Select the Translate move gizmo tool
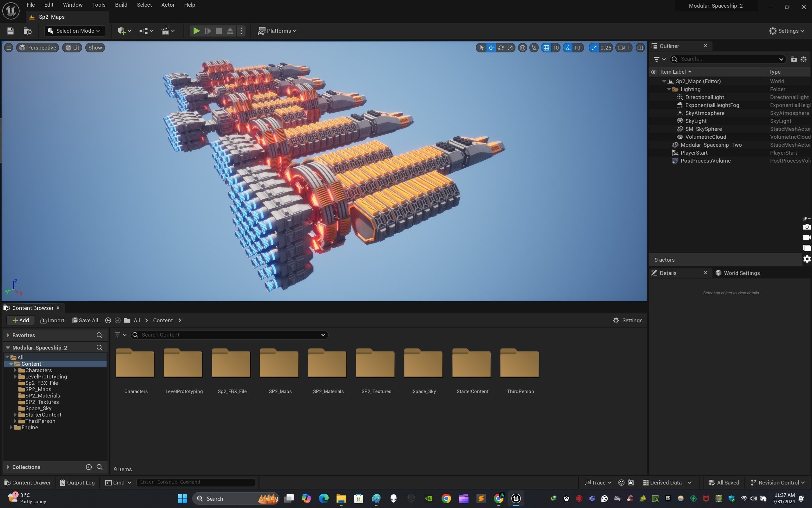Screen dimensions: 812x508 click(491, 48)
